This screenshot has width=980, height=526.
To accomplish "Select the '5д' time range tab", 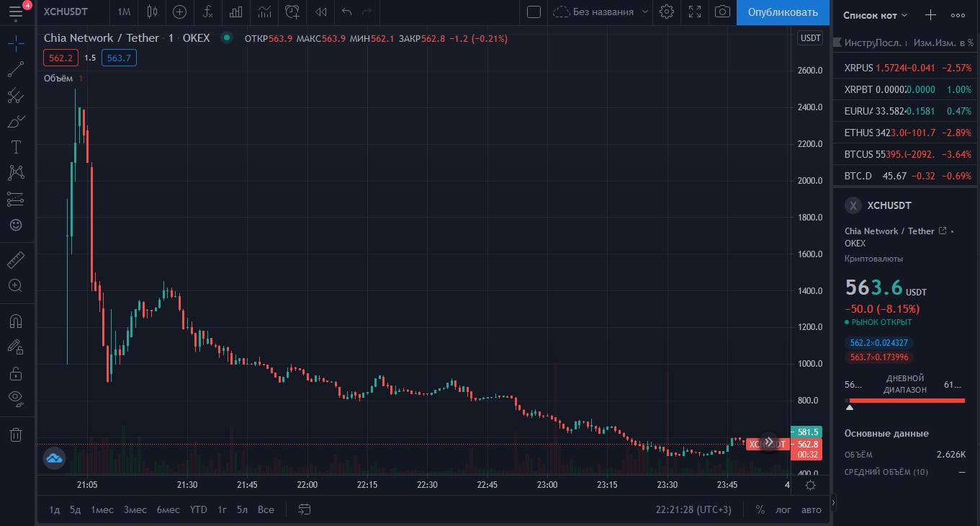I will (x=75, y=509).
